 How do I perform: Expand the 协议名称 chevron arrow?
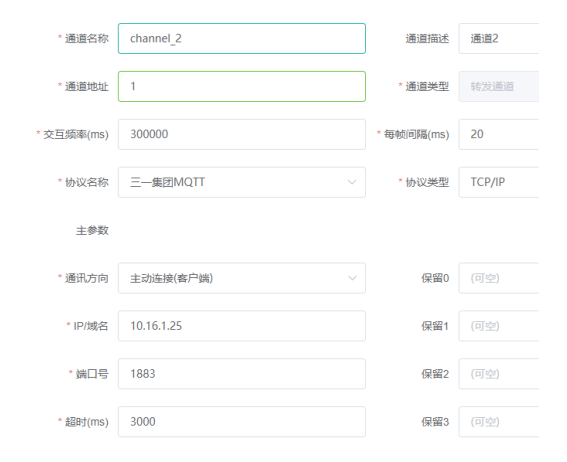(x=352, y=182)
